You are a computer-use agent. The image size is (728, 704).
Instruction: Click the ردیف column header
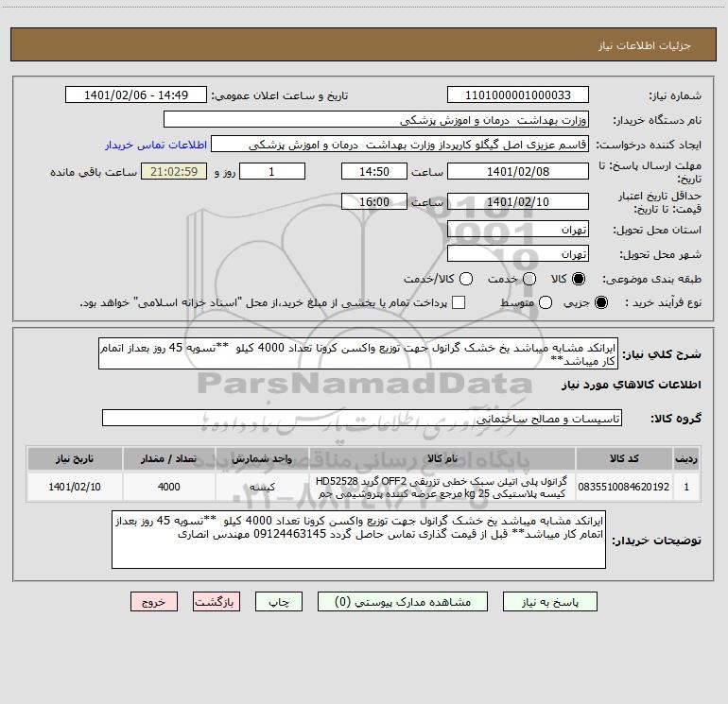pos(686,458)
